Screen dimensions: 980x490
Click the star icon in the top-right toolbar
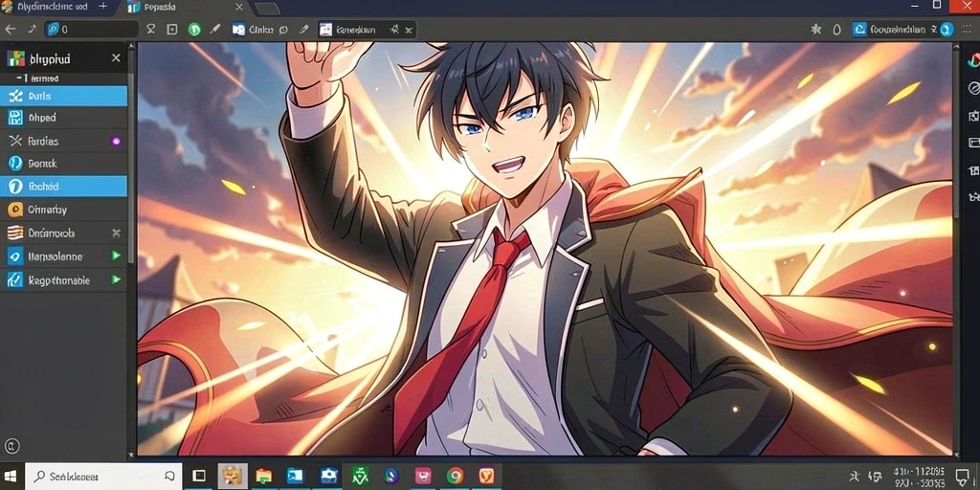click(x=816, y=29)
